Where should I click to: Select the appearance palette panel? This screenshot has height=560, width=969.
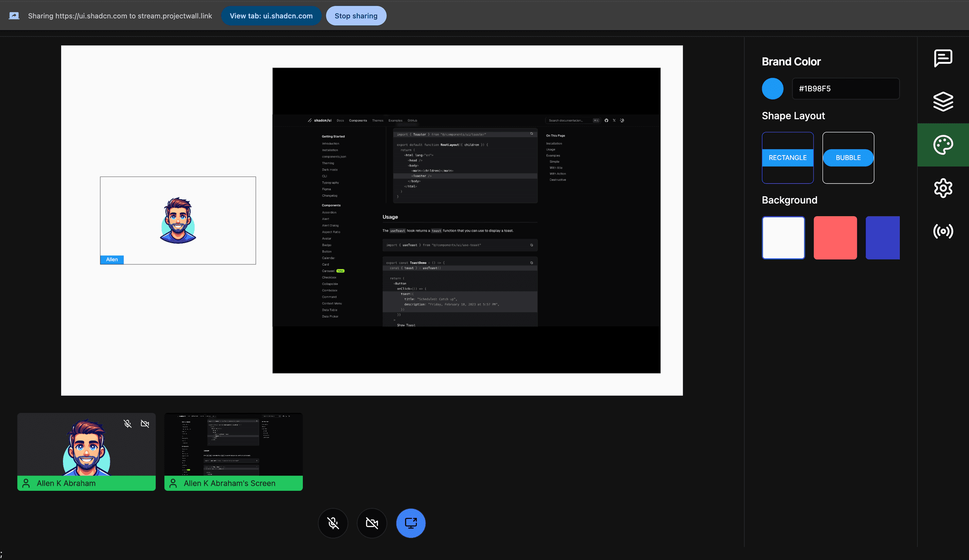(x=943, y=145)
